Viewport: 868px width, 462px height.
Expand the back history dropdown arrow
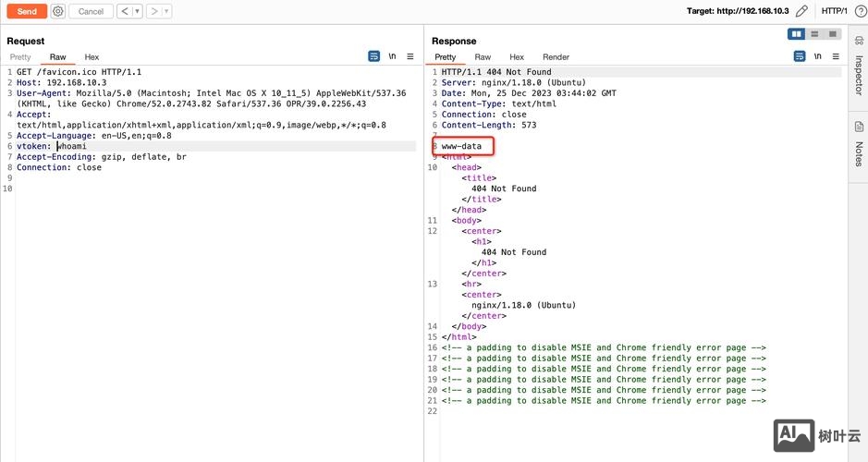click(138, 11)
